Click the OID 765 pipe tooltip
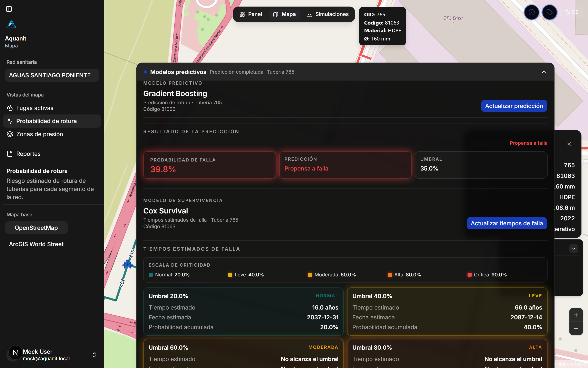Viewport: 588px width, 368px height. coord(382,26)
